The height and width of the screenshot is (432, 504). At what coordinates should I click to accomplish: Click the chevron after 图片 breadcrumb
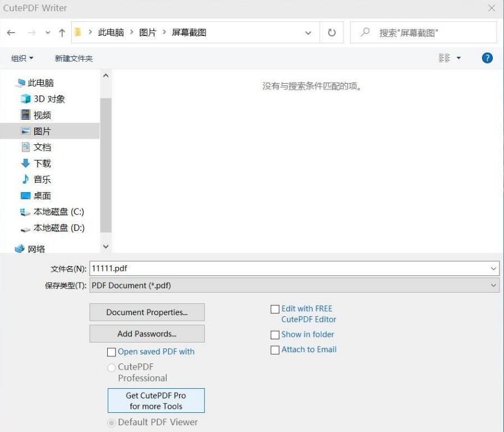pyautogui.click(x=164, y=32)
